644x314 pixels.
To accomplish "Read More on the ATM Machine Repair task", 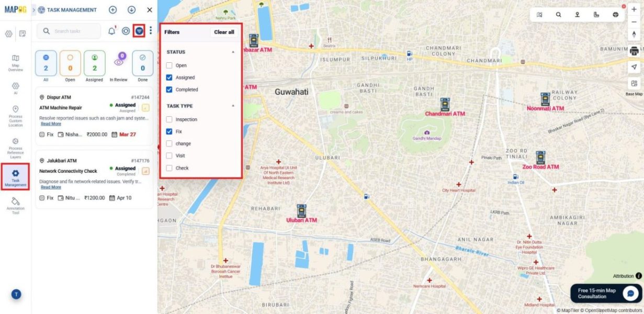I will (x=50, y=124).
